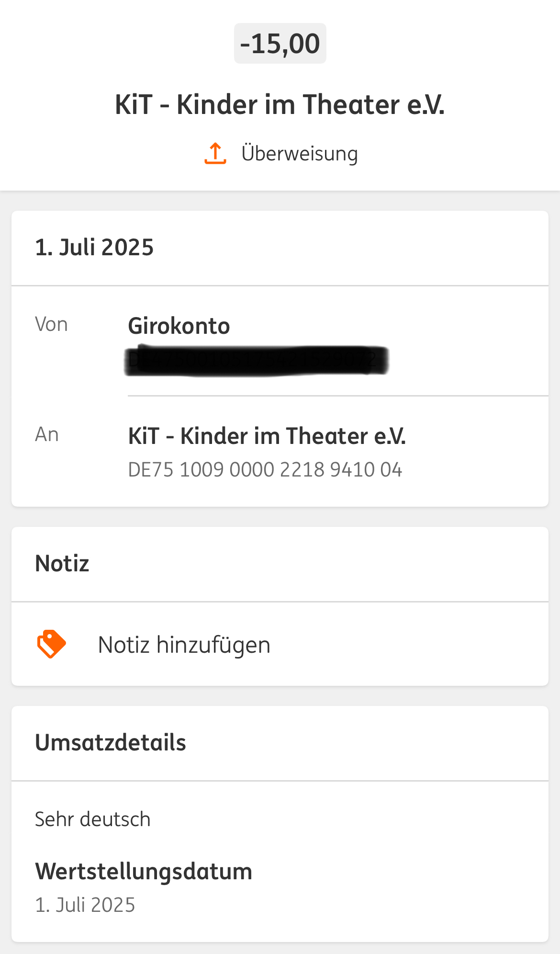Select the Girokonto source account

179,326
